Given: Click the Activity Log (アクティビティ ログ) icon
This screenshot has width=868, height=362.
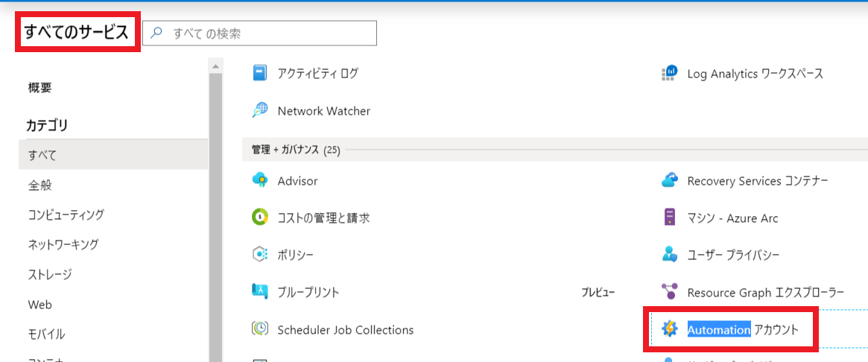Looking at the screenshot, I should pyautogui.click(x=260, y=73).
